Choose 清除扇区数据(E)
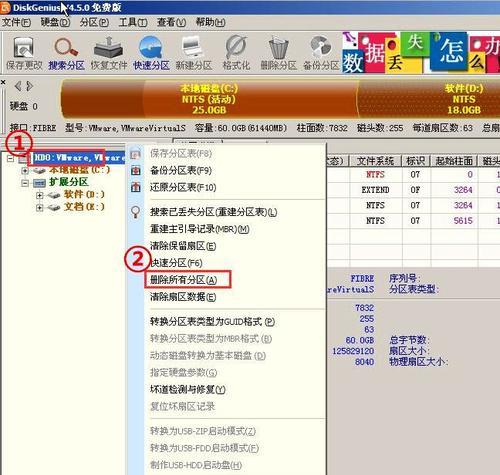 (x=183, y=297)
